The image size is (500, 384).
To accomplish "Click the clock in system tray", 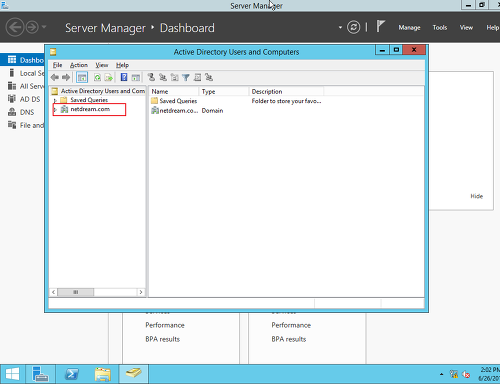I will (489, 374).
